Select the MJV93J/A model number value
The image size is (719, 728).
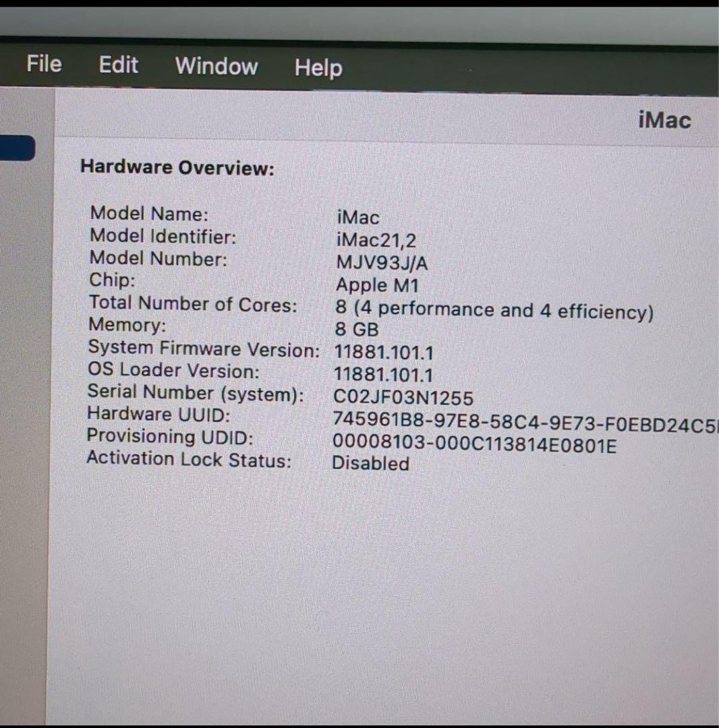[381, 263]
